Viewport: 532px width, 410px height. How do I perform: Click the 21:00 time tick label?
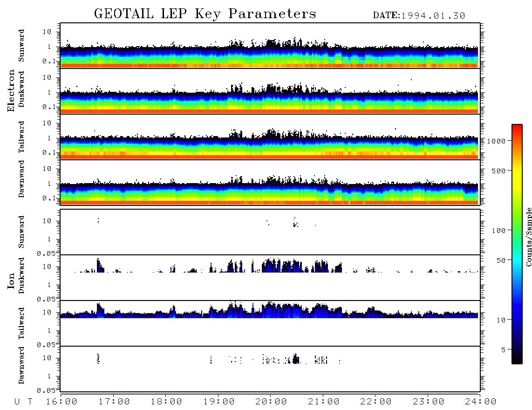tap(324, 402)
